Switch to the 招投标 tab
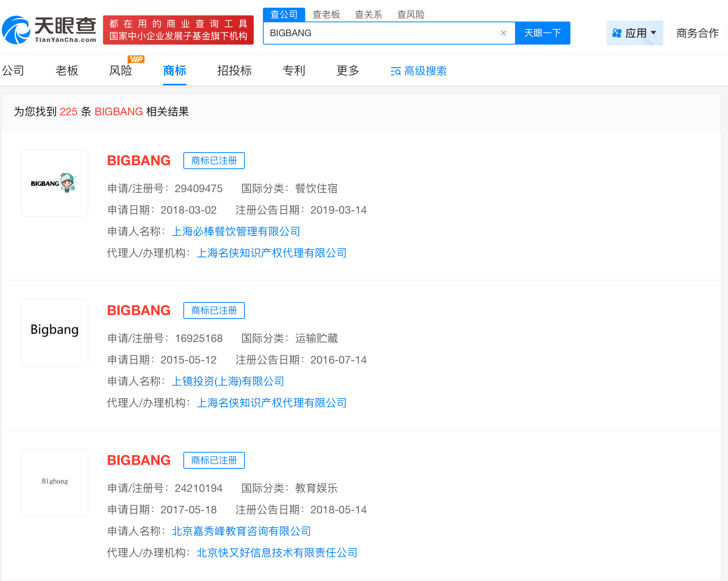This screenshot has width=728, height=581. (x=234, y=71)
